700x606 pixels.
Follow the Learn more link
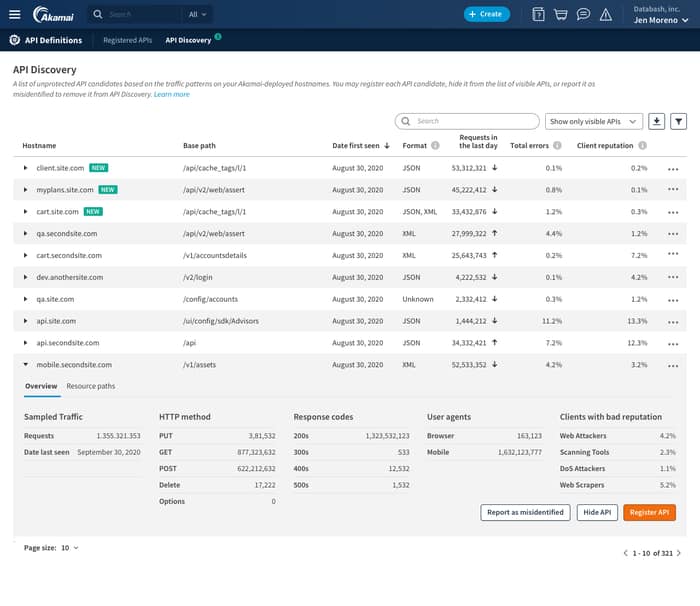171,94
